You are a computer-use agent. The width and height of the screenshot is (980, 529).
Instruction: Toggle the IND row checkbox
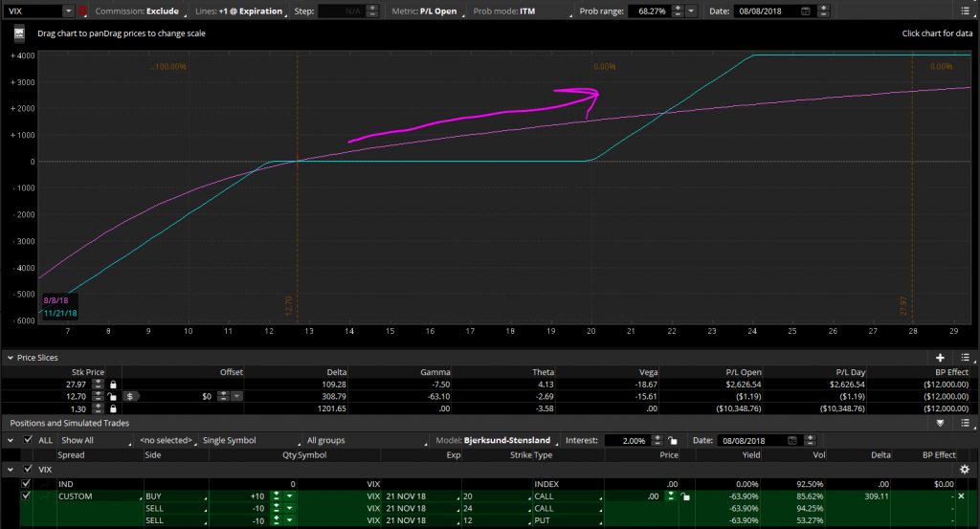coord(26,484)
